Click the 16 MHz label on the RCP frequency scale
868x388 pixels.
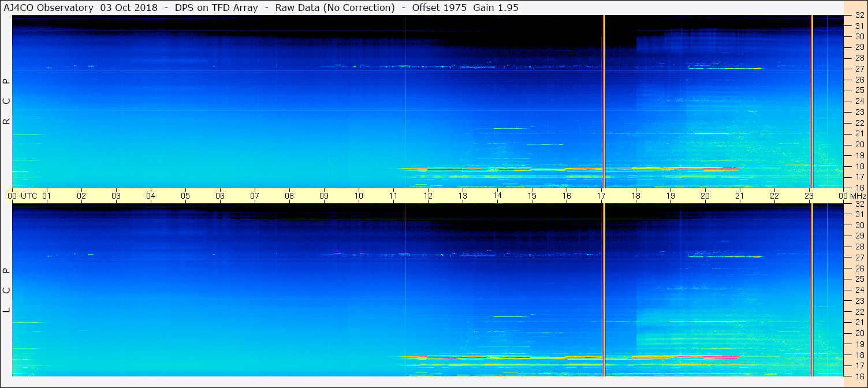pos(859,188)
